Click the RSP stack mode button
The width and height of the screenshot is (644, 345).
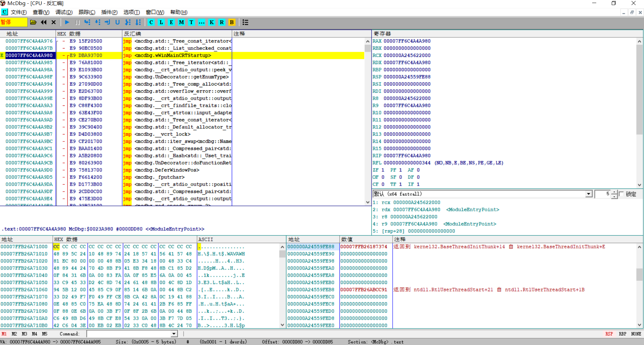(x=609, y=334)
